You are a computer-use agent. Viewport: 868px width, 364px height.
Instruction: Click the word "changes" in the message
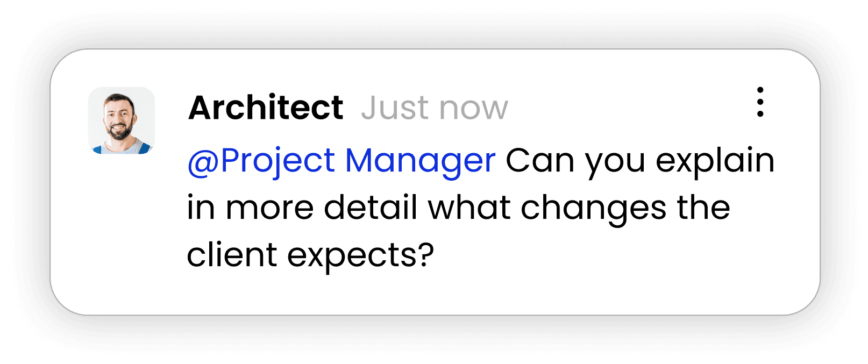(x=593, y=208)
